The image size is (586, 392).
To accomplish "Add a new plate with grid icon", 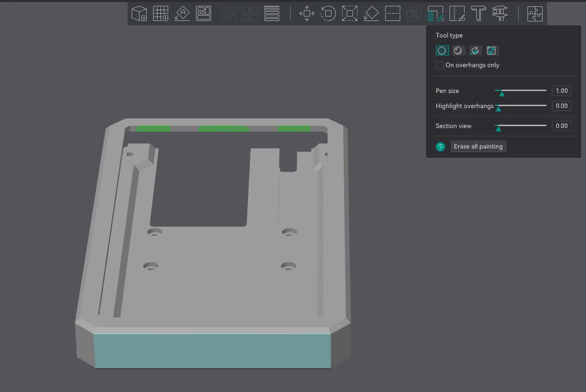I will pyautogui.click(x=161, y=13).
